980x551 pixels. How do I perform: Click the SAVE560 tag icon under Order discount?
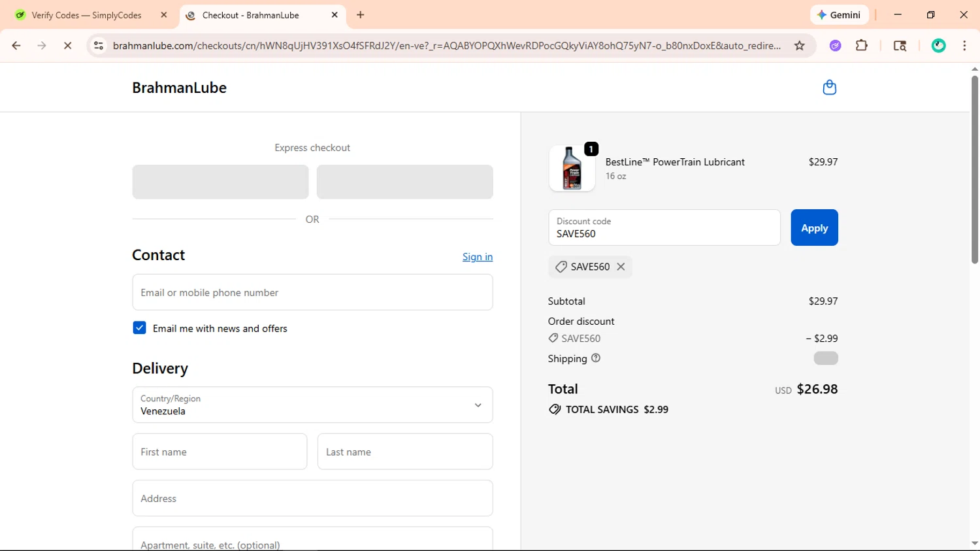553,338
